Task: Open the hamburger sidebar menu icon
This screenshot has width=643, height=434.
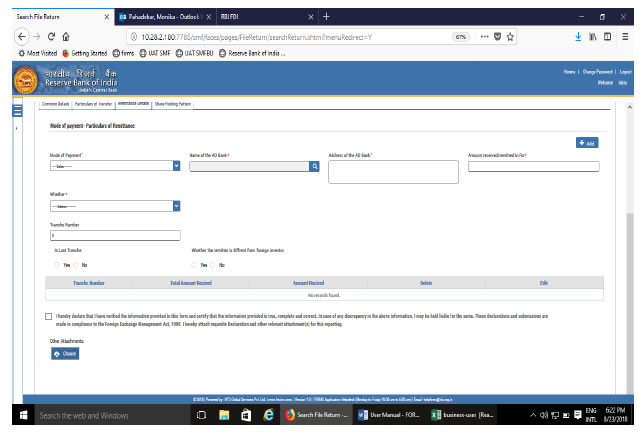Action: 17,110
